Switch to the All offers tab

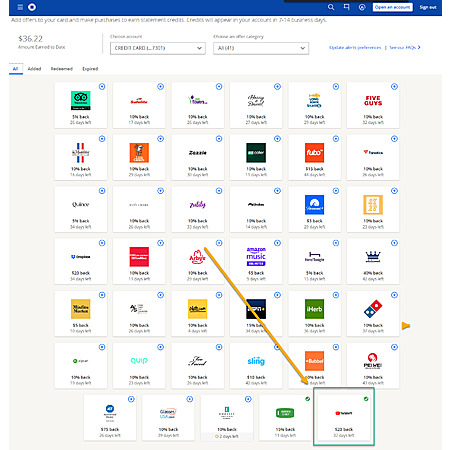[x=15, y=69]
